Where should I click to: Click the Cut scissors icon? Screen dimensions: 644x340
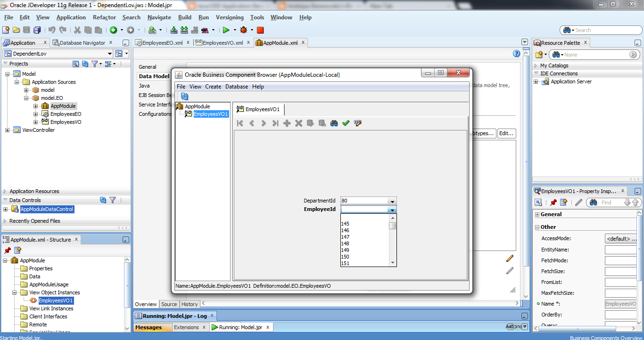pyautogui.click(x=77, y=30)
